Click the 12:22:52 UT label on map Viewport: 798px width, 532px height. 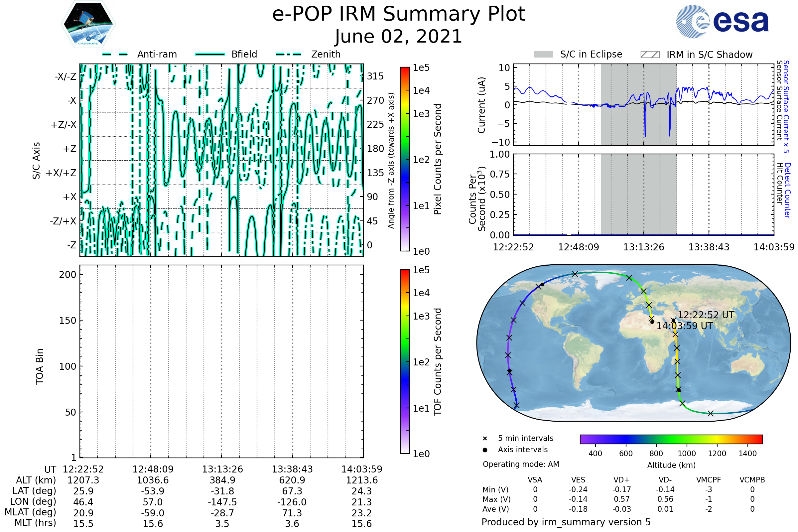[x=706, y=315]
